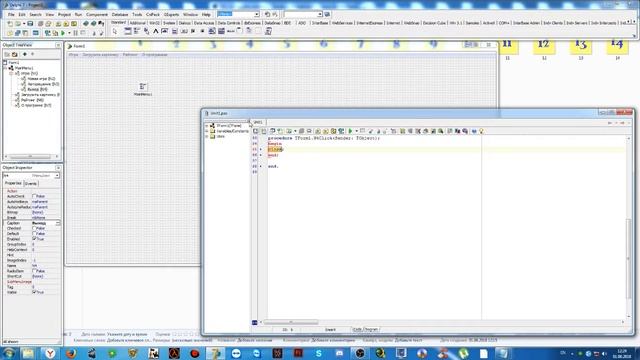Click the clock in the system tray
This screenshot has height=360, width=640.
pos(622,353)
